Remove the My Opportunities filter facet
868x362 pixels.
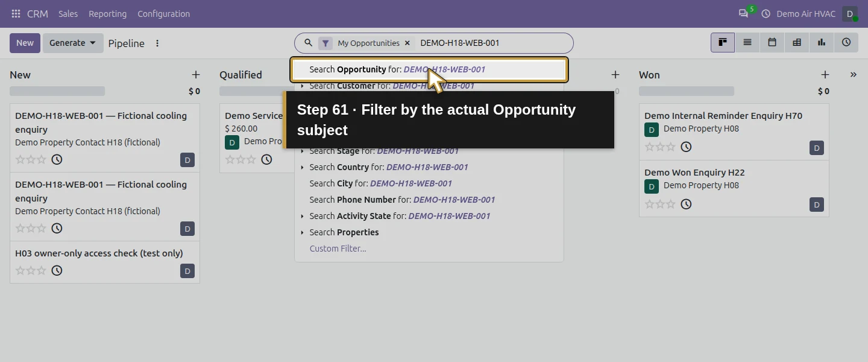click(407, 43)
